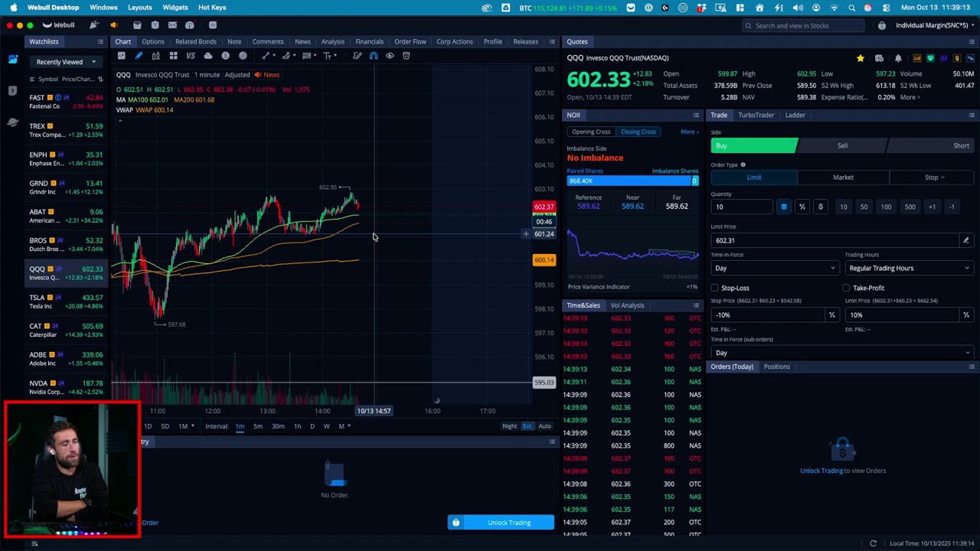This screenshot has width=980, height=551.
Task: Open the Recently Viewed watchlist dropdown
Action: click(x=67, y=62)
